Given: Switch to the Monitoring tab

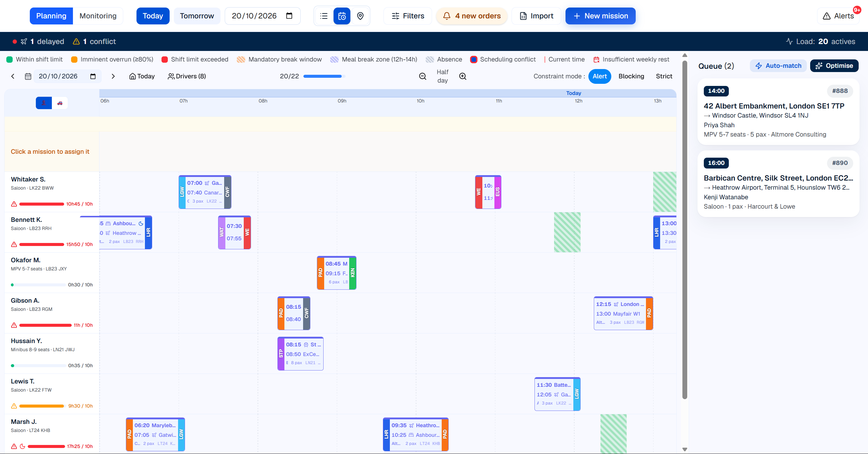Looking at the screenshot, I should click(98, 16).
